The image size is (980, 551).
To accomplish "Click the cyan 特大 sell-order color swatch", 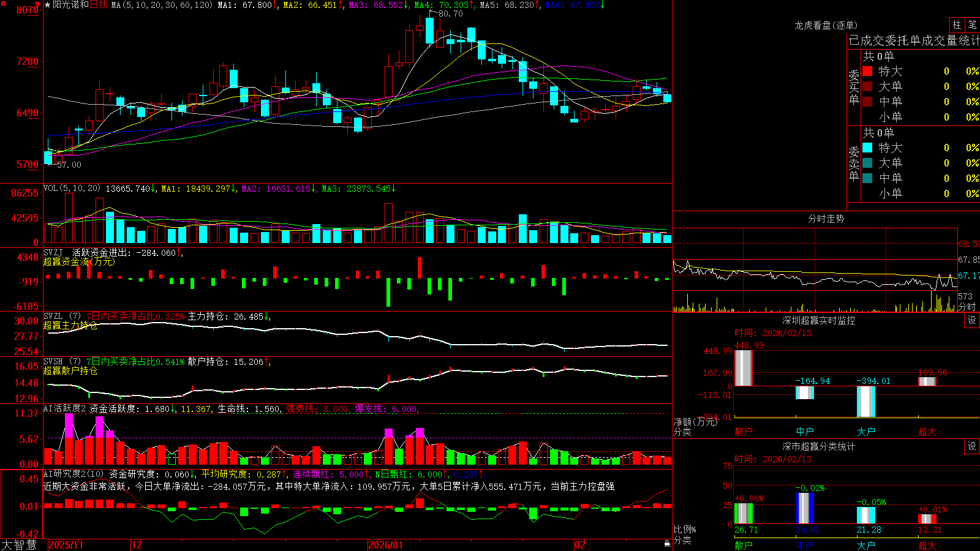I will pyautogui.click(x=867, y=148).
